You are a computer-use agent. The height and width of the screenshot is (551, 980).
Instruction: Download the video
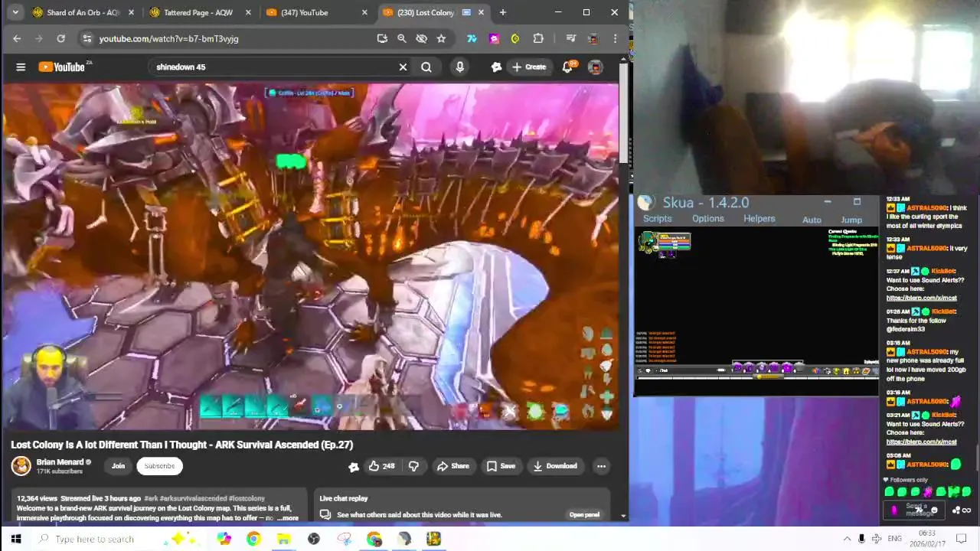[555, 466]
